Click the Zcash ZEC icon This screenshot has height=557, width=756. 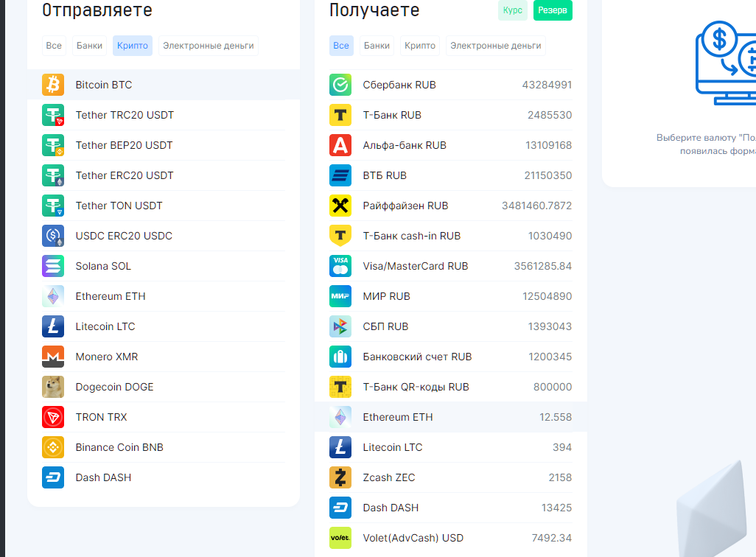[340, 478]
